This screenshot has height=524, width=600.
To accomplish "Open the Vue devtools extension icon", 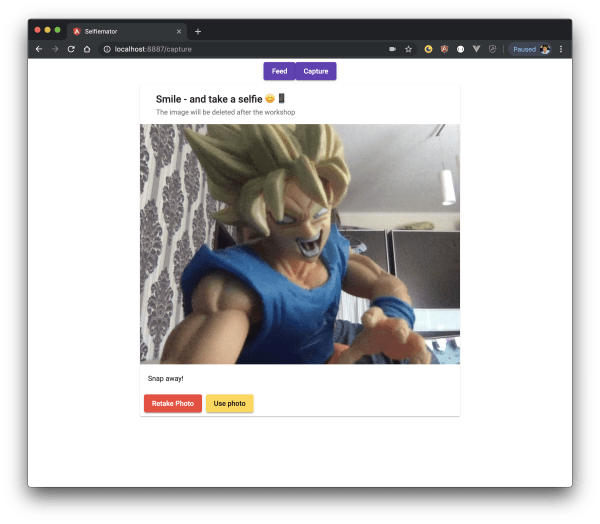I will [476, 49].
